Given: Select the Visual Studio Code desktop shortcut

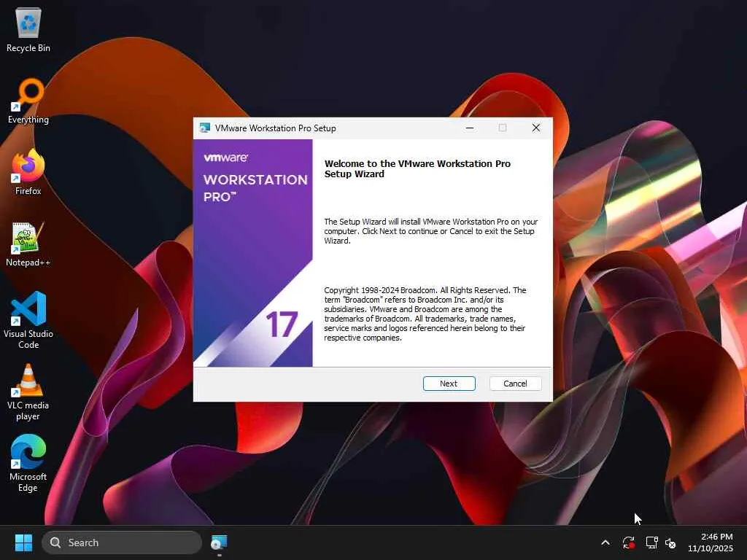Looking at the screenshot, I should pyautogui.click(x=28, y=320).
